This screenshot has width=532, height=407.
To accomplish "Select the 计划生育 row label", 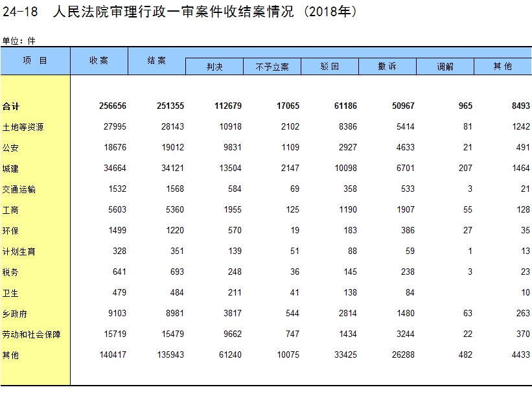I will point(19,251).
